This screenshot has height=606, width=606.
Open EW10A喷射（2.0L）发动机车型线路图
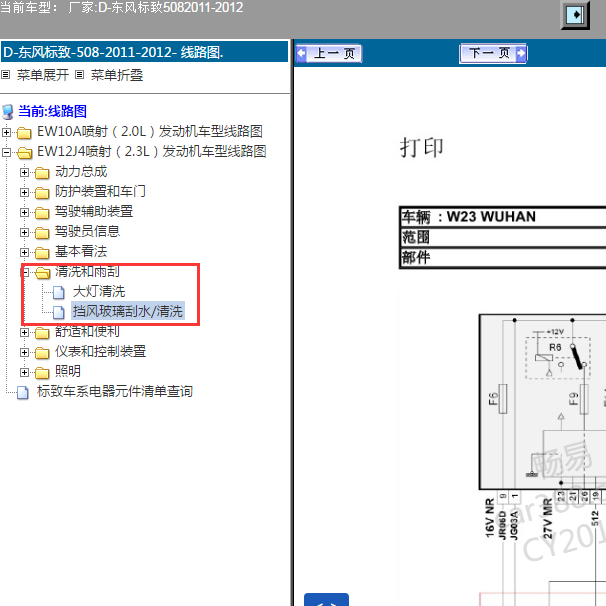coord(150,131)
